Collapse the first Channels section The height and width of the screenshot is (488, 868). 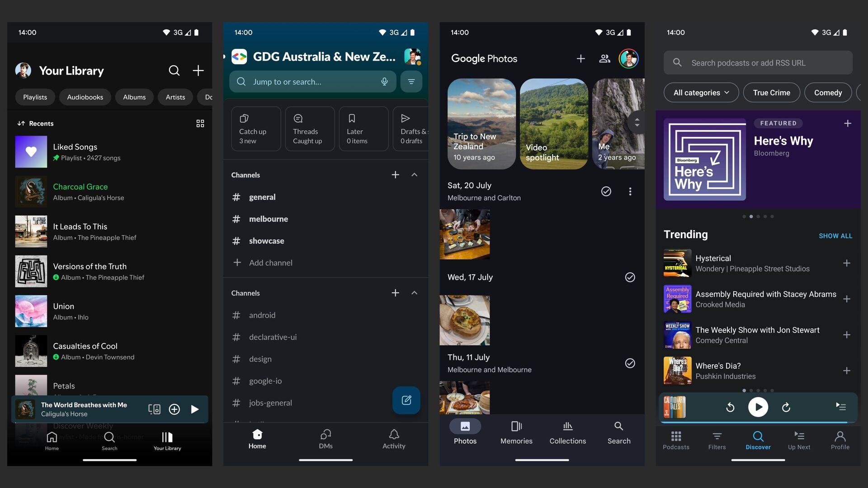point(414,175)
